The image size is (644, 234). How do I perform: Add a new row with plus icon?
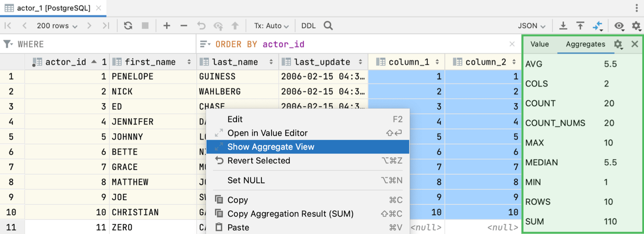point(166,26)
